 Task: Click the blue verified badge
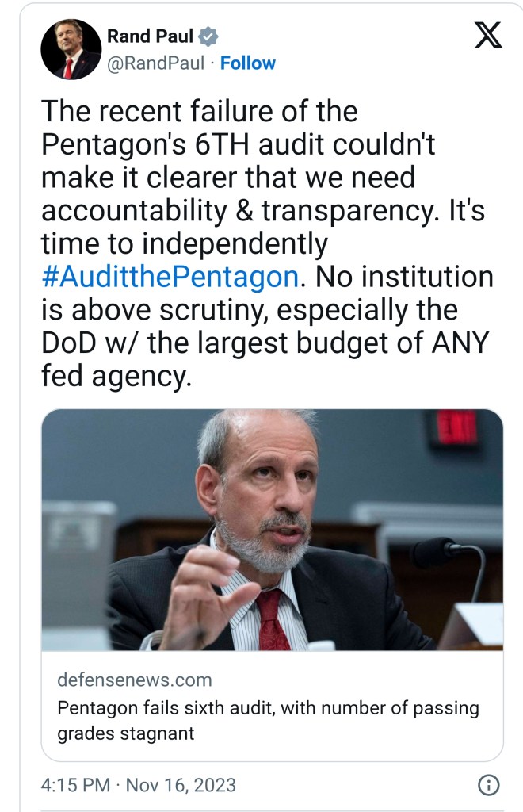coord(208,36)
